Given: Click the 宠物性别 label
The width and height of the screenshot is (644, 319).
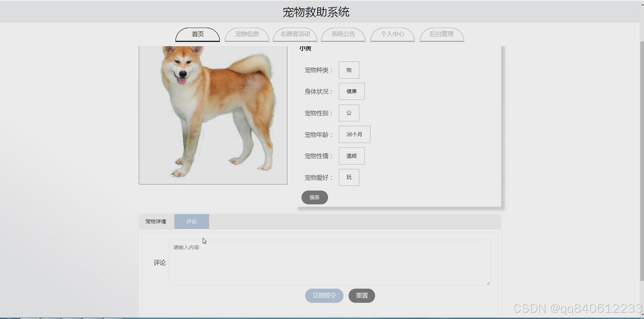Looking at the screenshot, I should [319, 113].
